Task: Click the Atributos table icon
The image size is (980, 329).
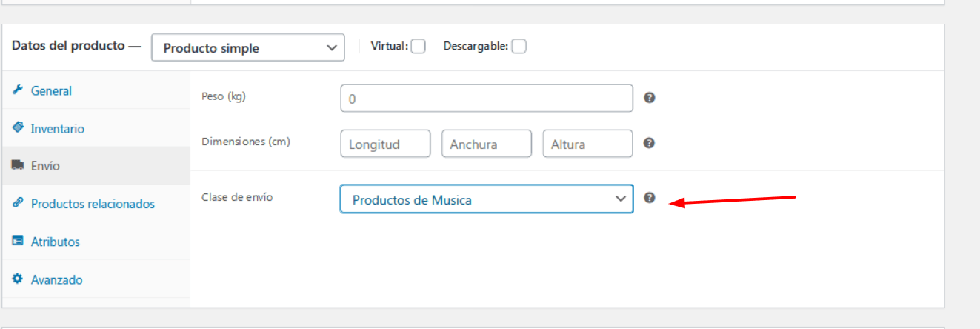Action: tap(18, 241)
